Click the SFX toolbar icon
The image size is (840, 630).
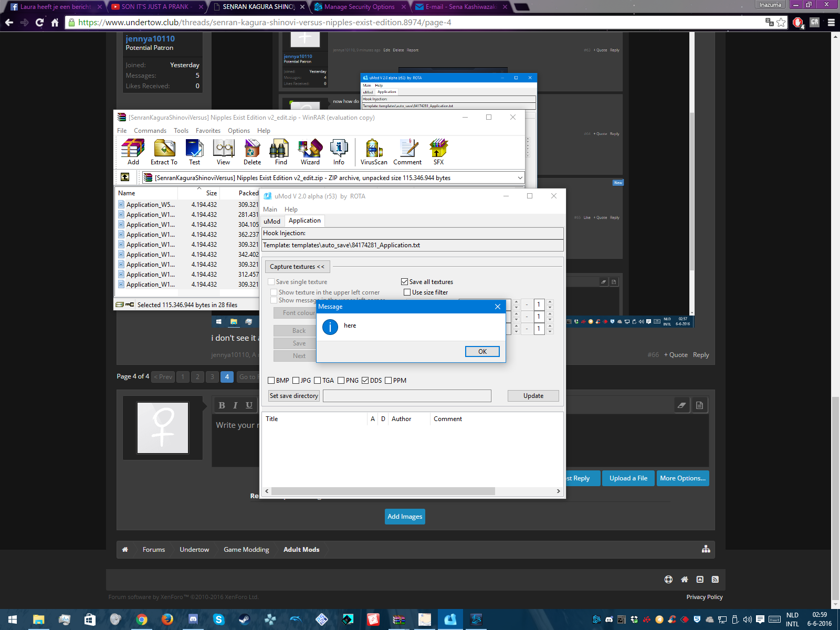click(x=438, y=151)
